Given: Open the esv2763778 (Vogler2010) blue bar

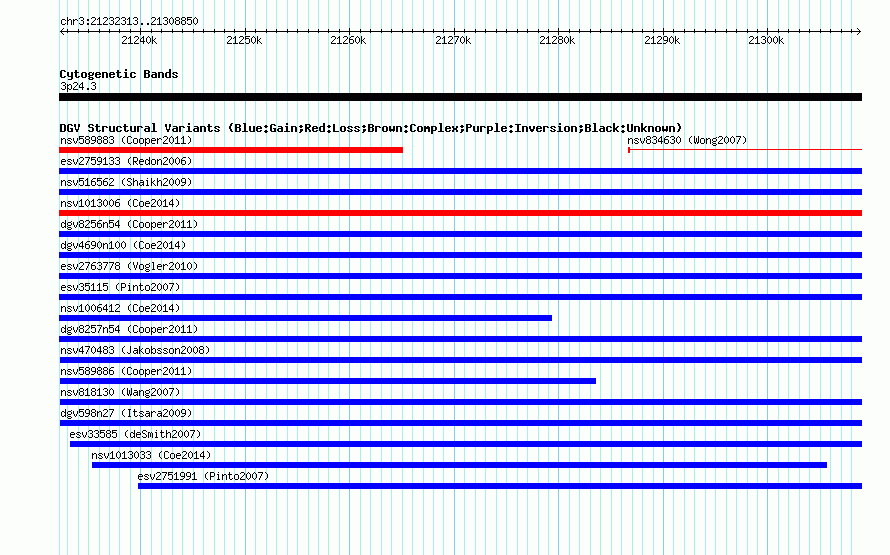Looking at the screenshot, I should pos(460,276).
